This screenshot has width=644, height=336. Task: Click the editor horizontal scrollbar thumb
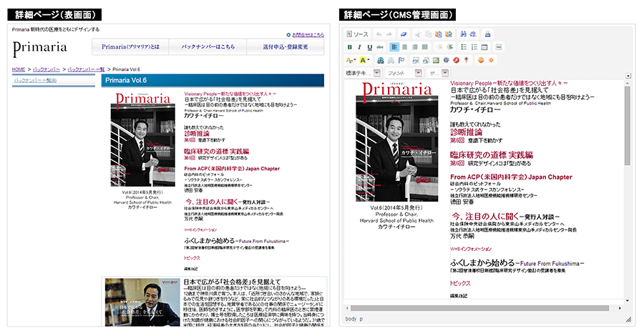(x=479, y=308)
